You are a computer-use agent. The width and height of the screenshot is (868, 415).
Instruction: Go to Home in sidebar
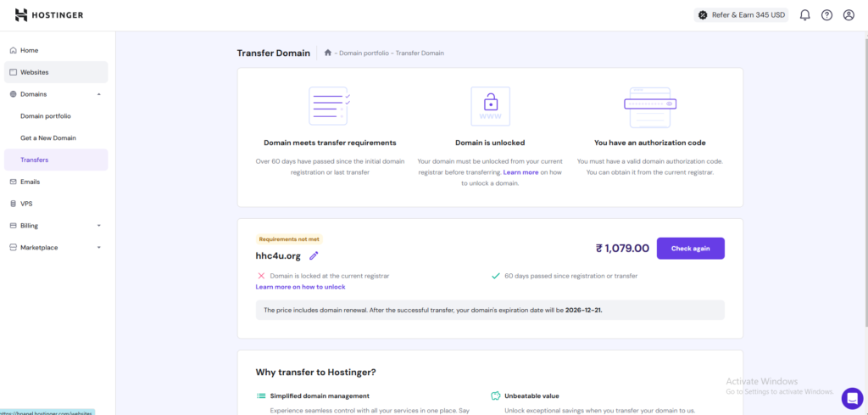coord(56,50)
